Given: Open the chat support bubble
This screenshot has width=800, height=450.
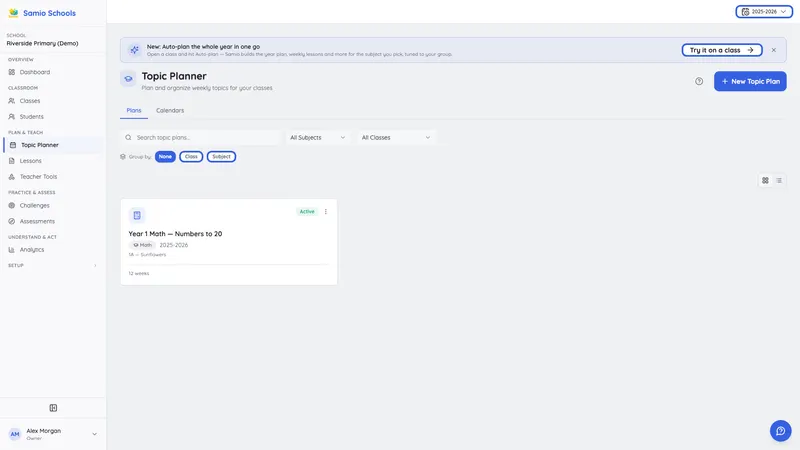Looking at the screenshot, I should pyautogui.click(x=781, y=431).
